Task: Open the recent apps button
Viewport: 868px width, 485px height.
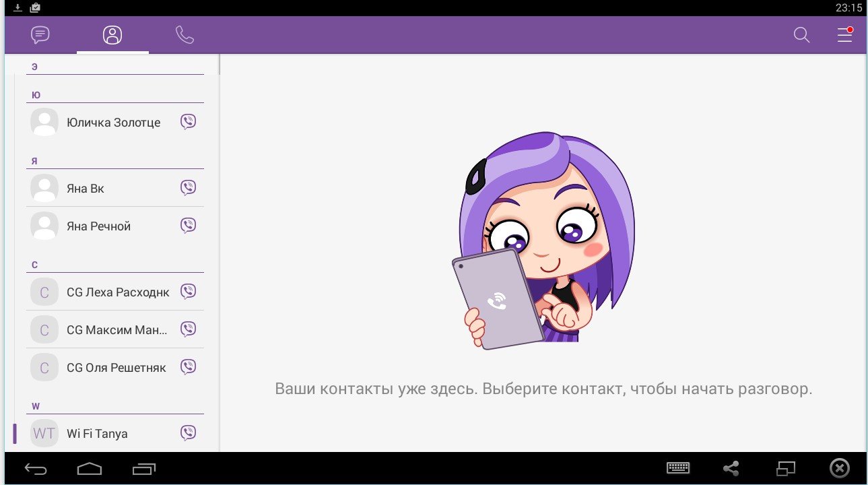Action: (144, 468)
